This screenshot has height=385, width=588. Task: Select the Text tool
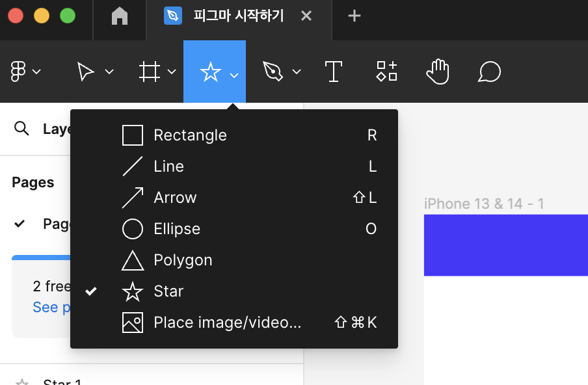(334, 72)
